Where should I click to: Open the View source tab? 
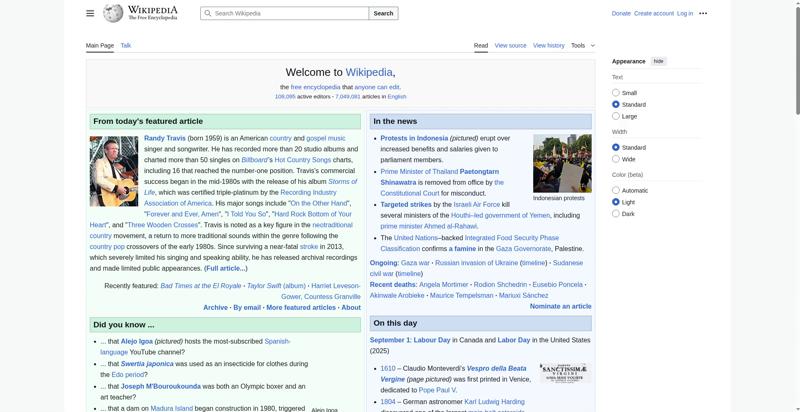click(510, 45)
